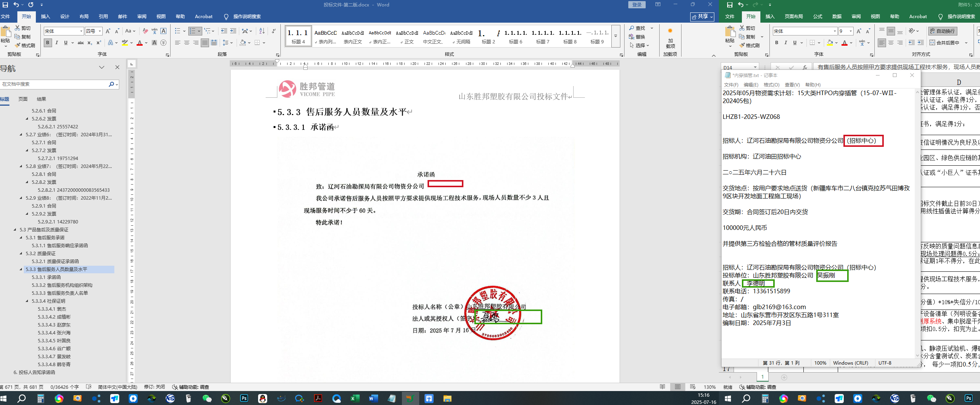Toggle 自动换行 wrap text in Excel
Viewport: 980px width, 405px height.
click(x=942, y=31)
